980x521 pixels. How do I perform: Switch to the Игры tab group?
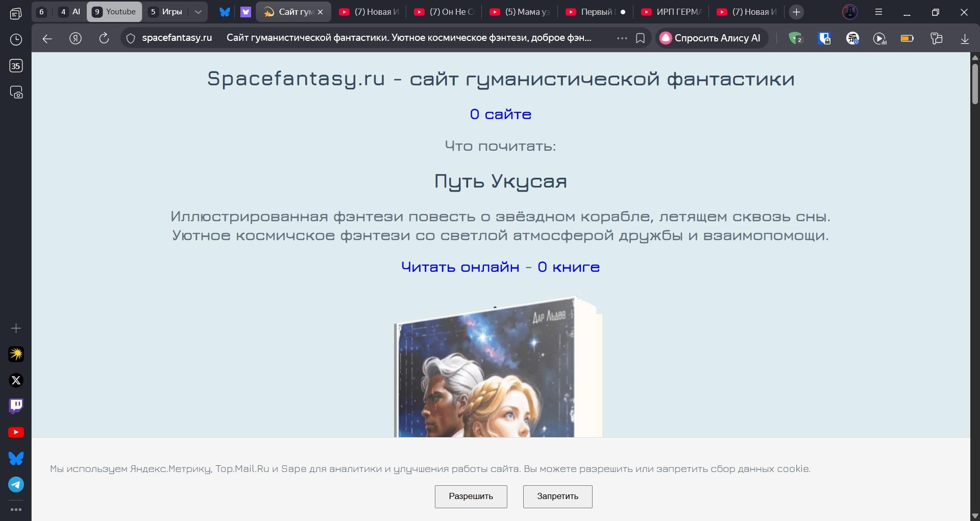(165, 12)
